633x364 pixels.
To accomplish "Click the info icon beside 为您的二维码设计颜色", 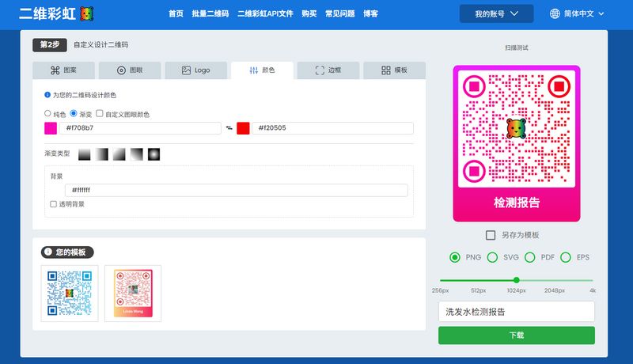I will pos(47,95).
